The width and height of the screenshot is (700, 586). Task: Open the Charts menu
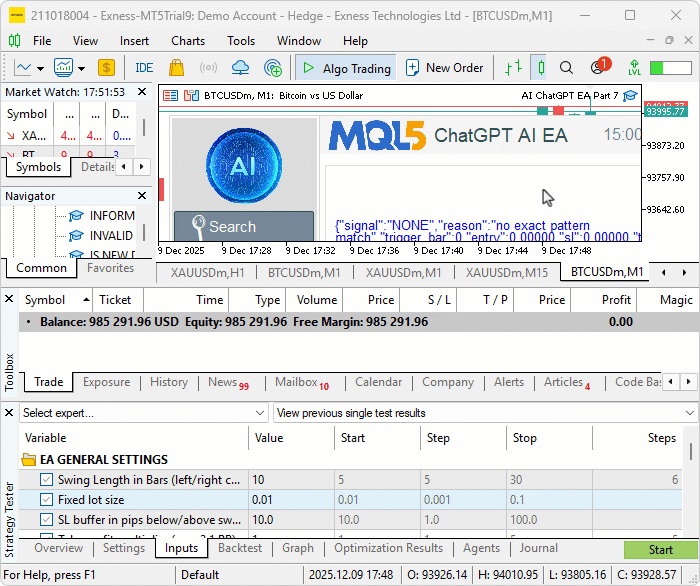point(188,41)
